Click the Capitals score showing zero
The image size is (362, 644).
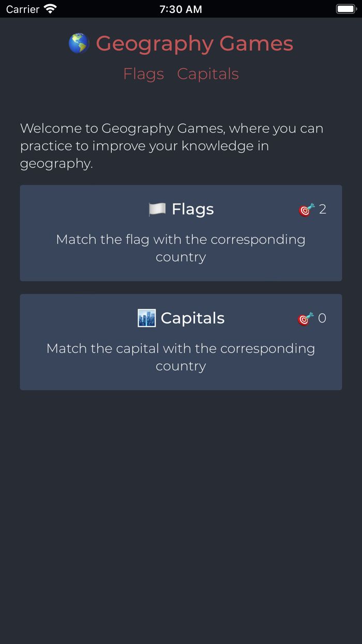pyautogui.click(x=323, y=318)
